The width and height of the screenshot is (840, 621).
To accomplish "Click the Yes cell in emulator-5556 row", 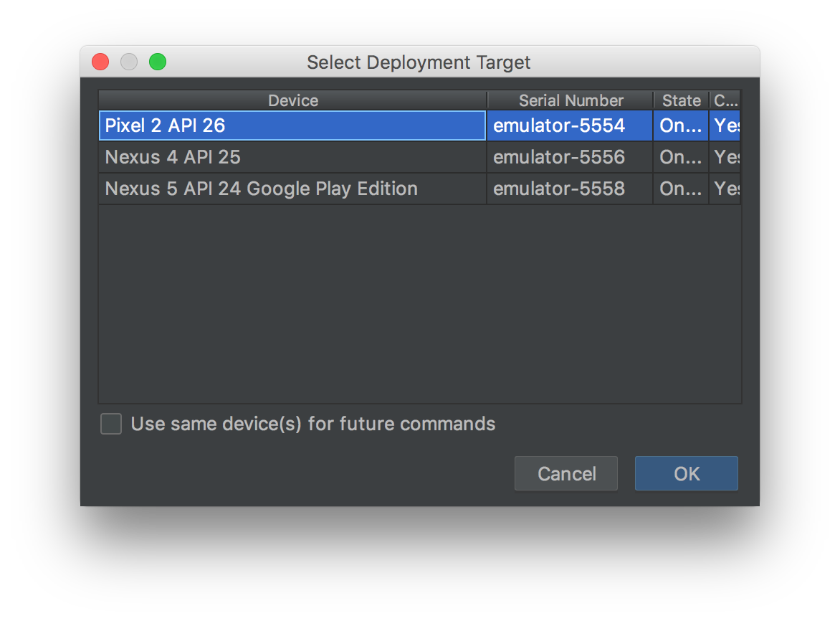I will (725, 157).
